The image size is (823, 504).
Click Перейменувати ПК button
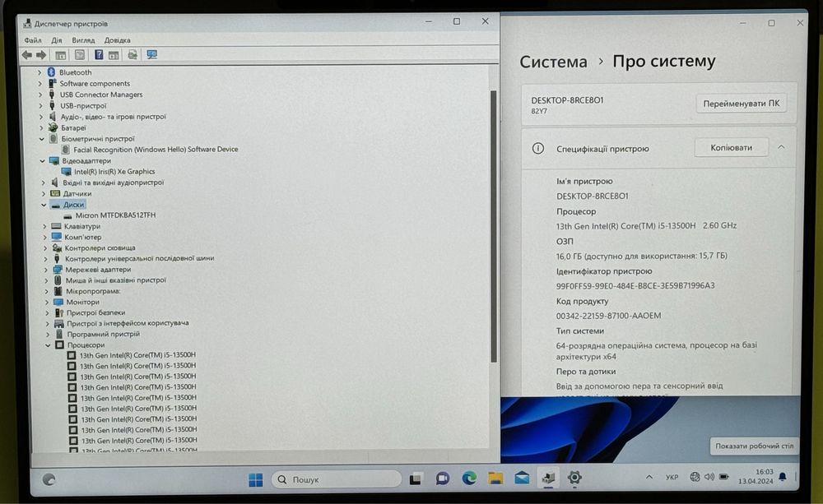tap(742, 104)
